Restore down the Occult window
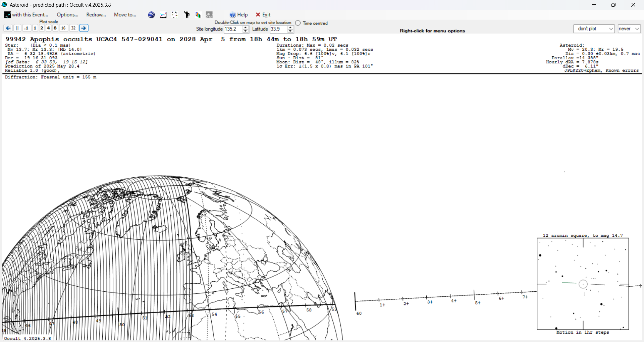 (613, 5)
